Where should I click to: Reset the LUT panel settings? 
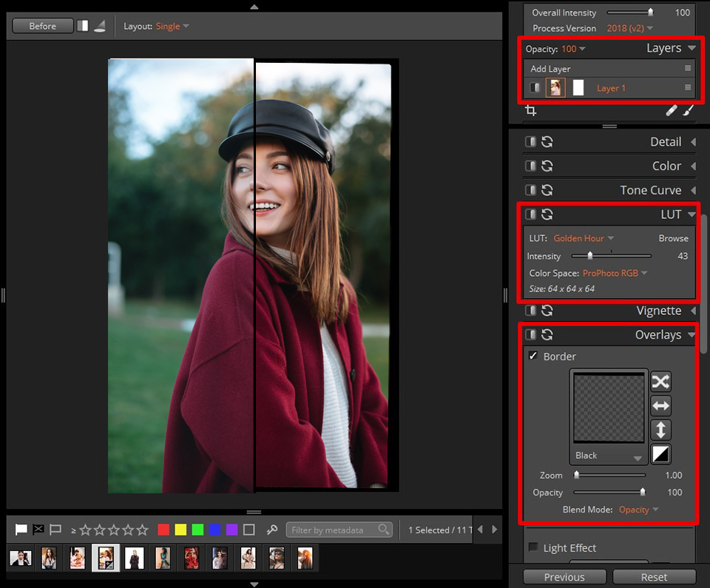coord(547,214)
